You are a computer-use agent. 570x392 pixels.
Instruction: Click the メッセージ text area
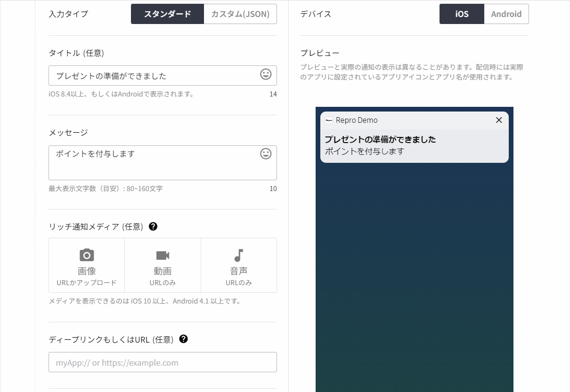pyautogui.click(x=163, y=163)
